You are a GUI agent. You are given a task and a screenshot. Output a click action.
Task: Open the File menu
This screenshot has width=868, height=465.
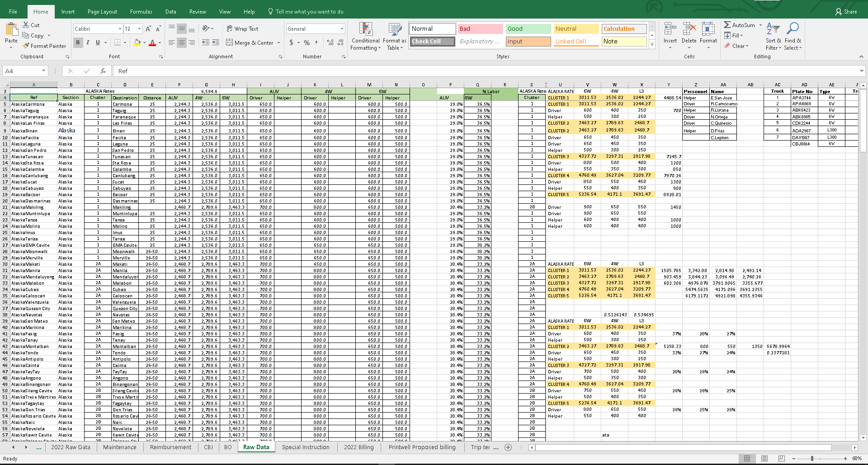click(13, 12)
